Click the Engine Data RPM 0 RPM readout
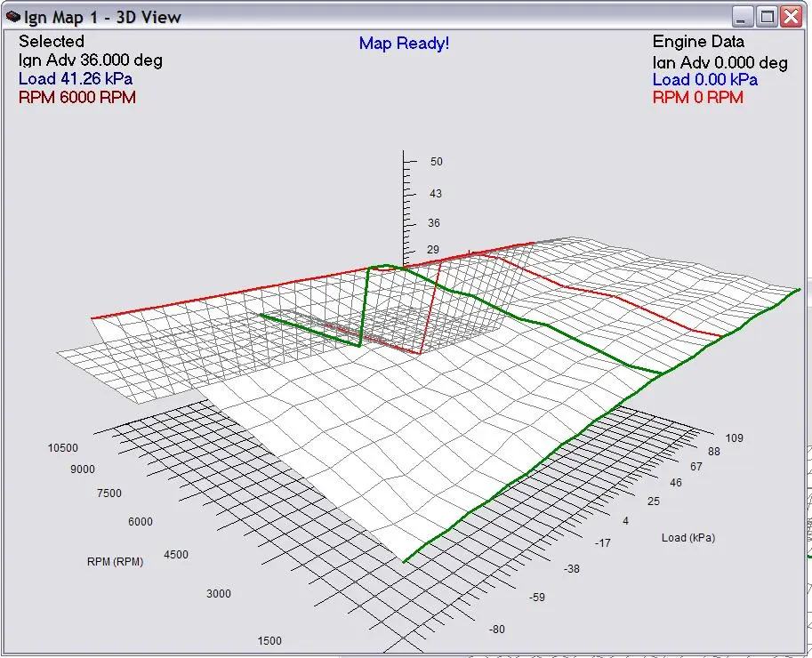Screen dimensions: 812x658 coord(697,98)
